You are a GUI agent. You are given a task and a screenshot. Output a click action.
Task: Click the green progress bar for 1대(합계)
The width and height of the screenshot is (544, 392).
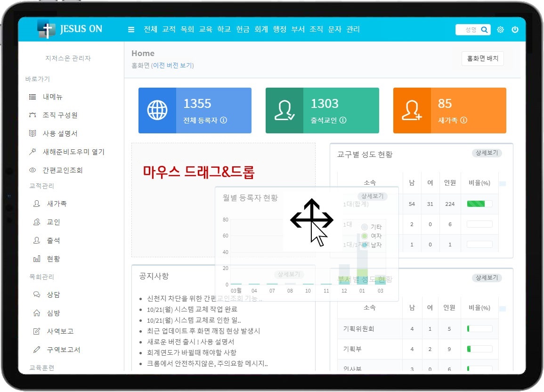479,204
